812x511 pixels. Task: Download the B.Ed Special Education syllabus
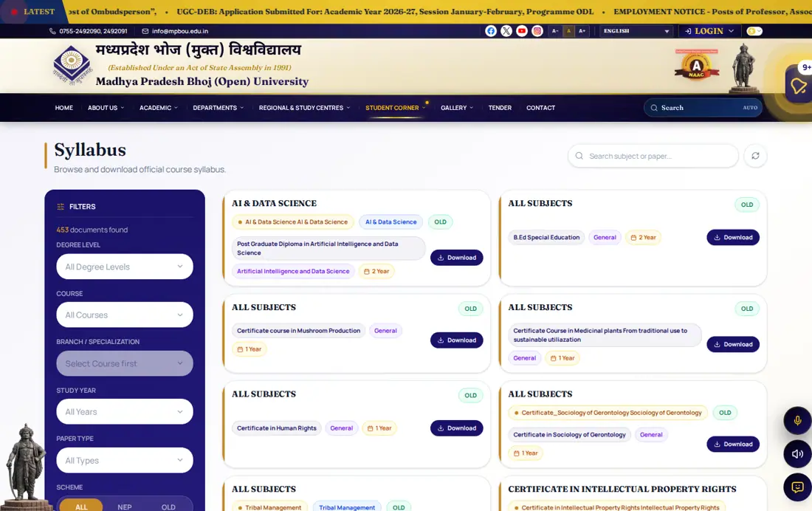(733, 237)
